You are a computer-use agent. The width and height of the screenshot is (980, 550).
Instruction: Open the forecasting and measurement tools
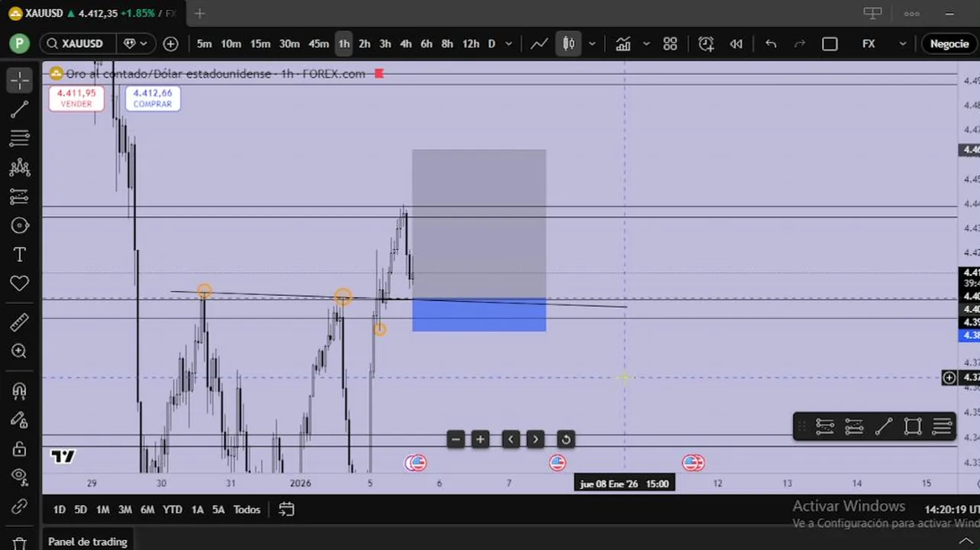click(19, 196)
